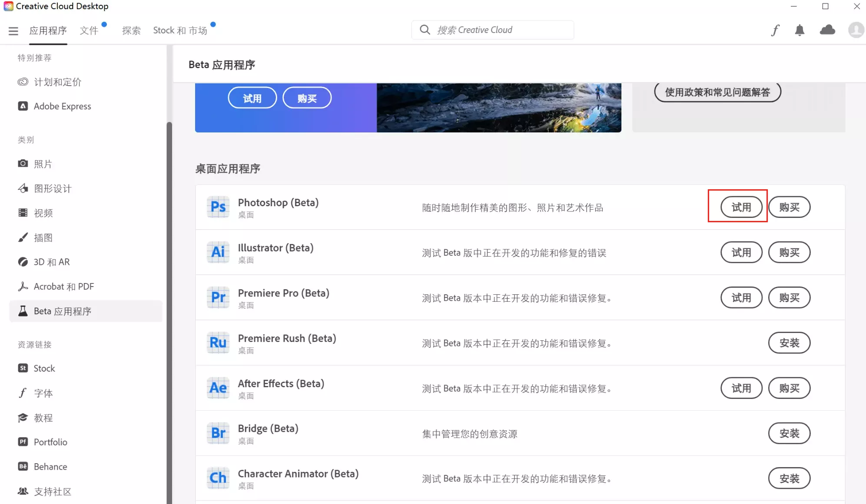Click 安装 for Bridge (Beta)
Image resolution: width=866 pixels, height=504 pixels.
pos(789,433)
